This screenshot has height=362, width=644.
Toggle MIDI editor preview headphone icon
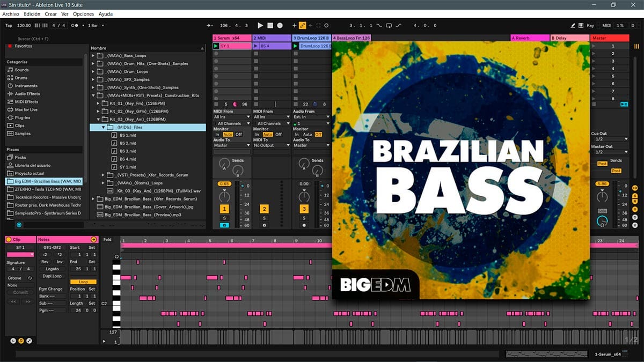pyautogui.click(x=116, y=256)
